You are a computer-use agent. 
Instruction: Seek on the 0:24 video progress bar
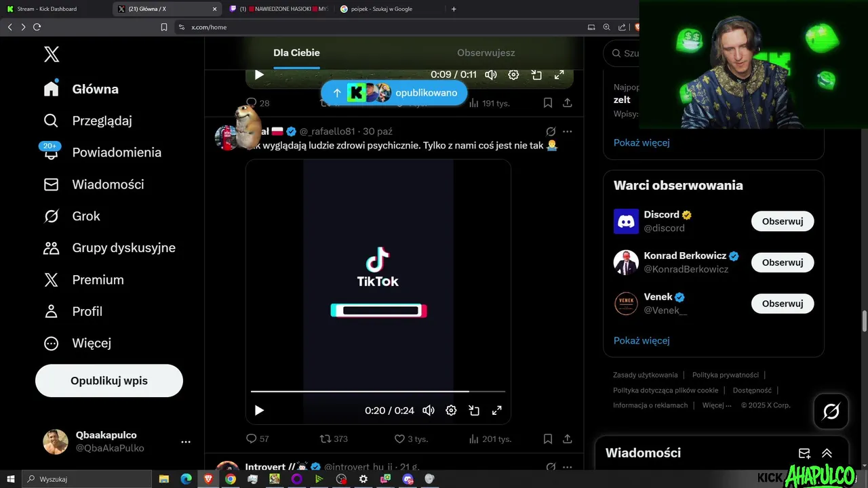tap(378, 391)
